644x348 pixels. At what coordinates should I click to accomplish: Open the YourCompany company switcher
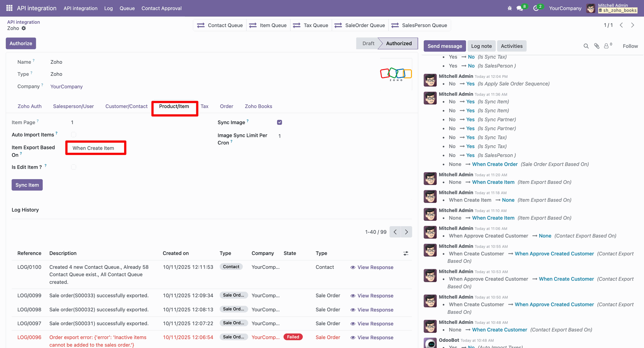565,8
